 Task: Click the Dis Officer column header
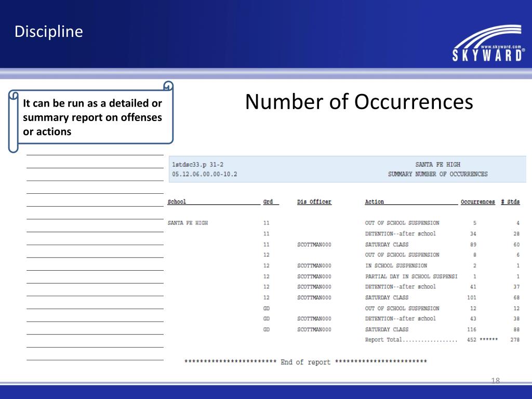(314, 202)
